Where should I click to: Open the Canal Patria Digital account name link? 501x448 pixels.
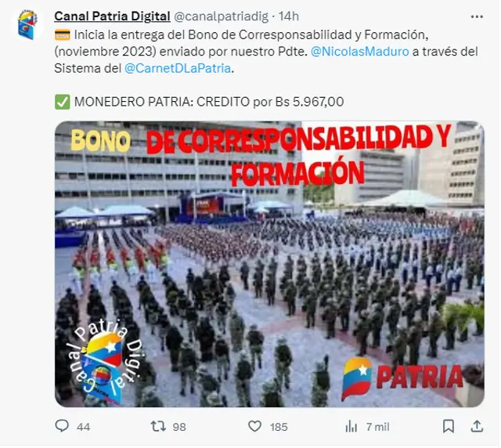pyautogui.click(x=112, y=16)
